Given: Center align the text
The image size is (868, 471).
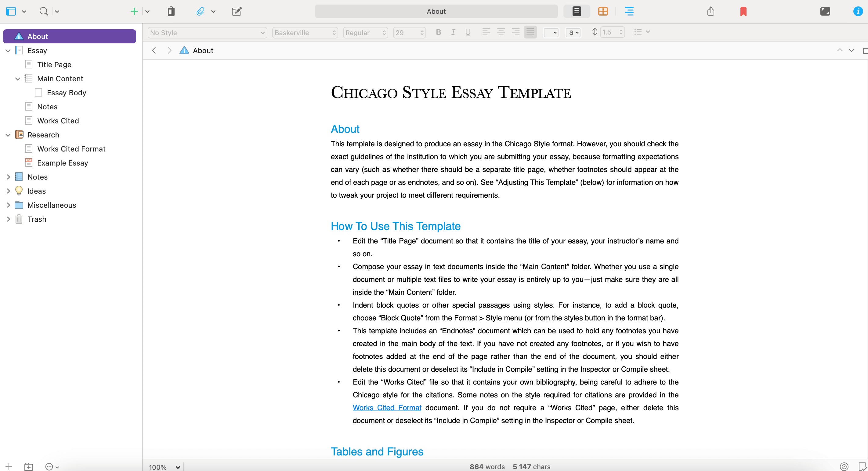Looking at the screenshot, I should pyautogui.click(x=501, y=32).
